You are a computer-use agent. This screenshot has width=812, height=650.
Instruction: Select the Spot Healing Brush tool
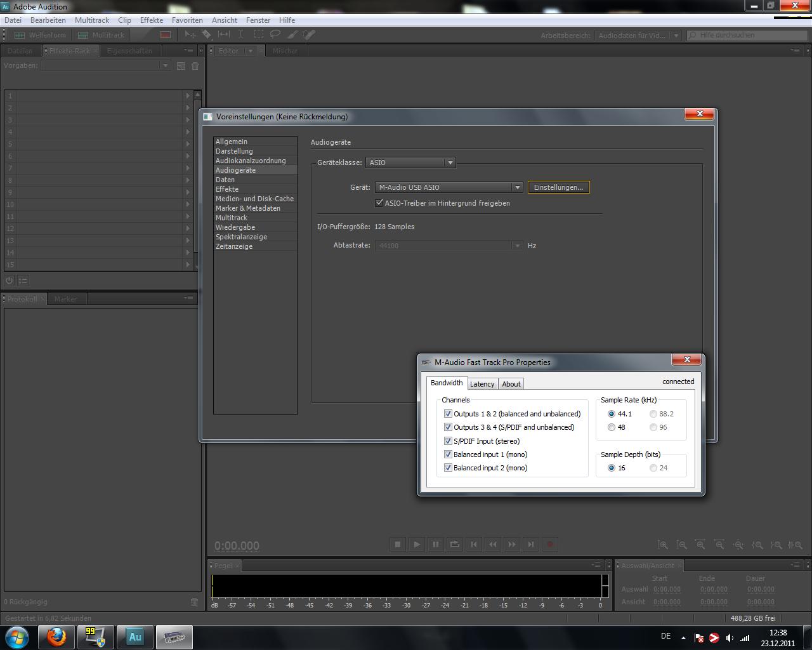point(310,35)
